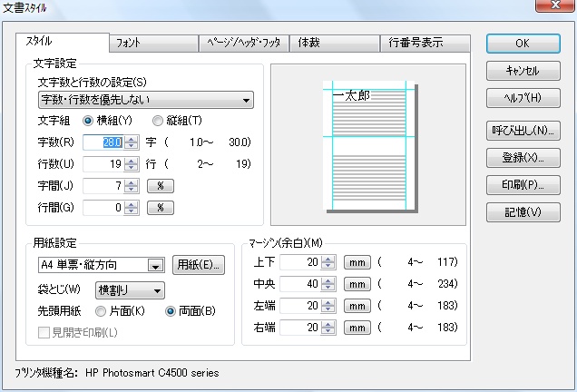577x392 pixels.
Task: Click the mm unit button for 右端
Action: click(x=357, y=328)
